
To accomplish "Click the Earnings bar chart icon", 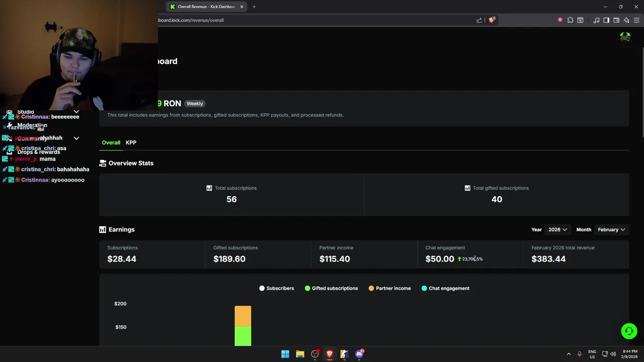I will pyautogui.click(x=103, y=229).
